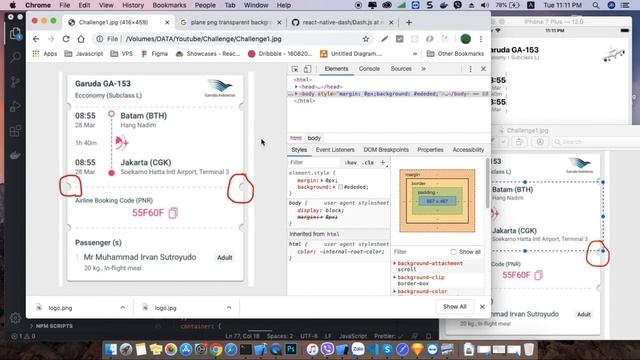The width and height of the screenshot is (640, 360).
Task: Open VS Code settings gear
Action: [x=15, y=318]
